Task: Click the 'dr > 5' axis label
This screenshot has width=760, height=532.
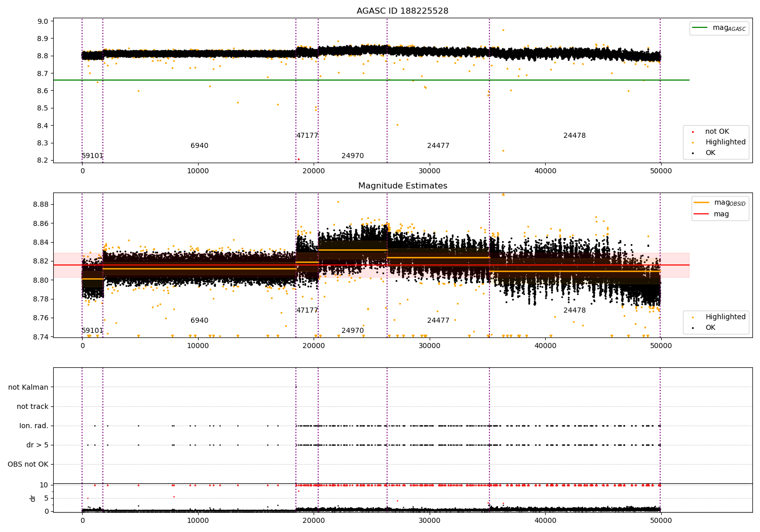Action: (x=37, y=445)
